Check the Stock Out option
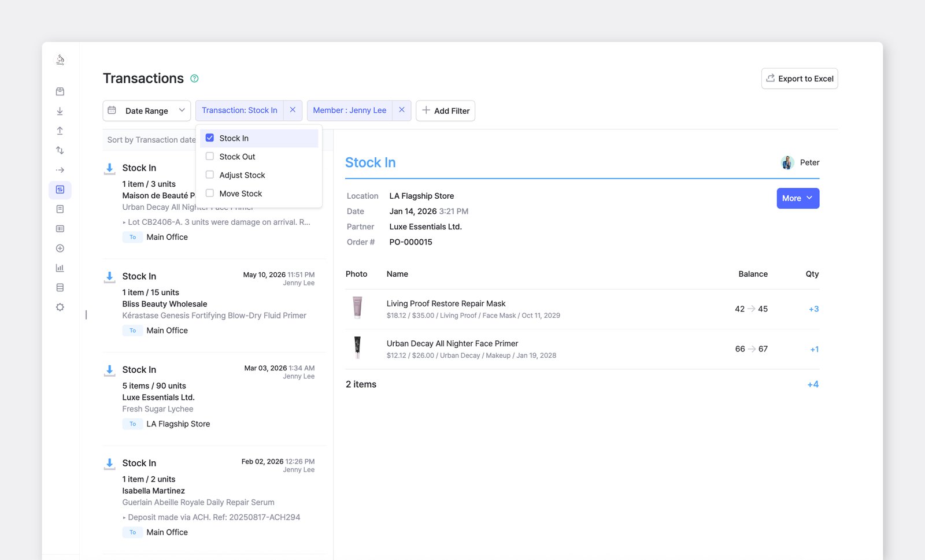Viewport: 925px width, 560px height. click(210, 157)
